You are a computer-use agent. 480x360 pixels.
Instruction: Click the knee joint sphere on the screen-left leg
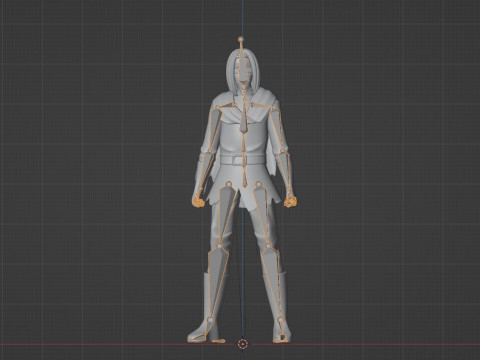click(x=219, y=246)
